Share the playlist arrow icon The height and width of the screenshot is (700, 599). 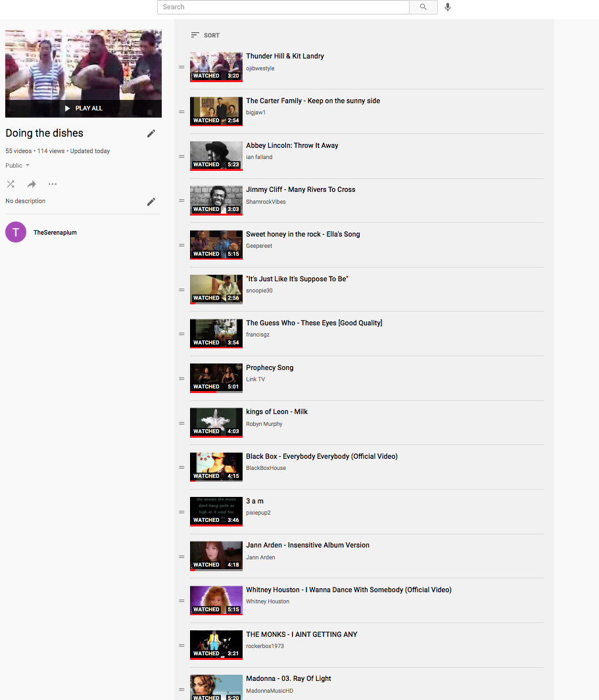tap(32, 184)
